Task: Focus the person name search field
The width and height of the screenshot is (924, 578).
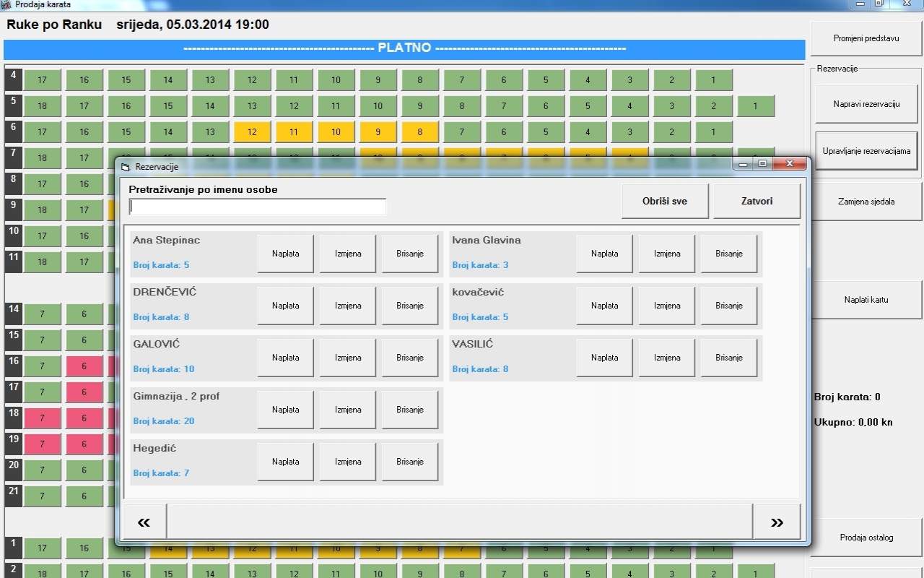Action: (x=257, y=207)
